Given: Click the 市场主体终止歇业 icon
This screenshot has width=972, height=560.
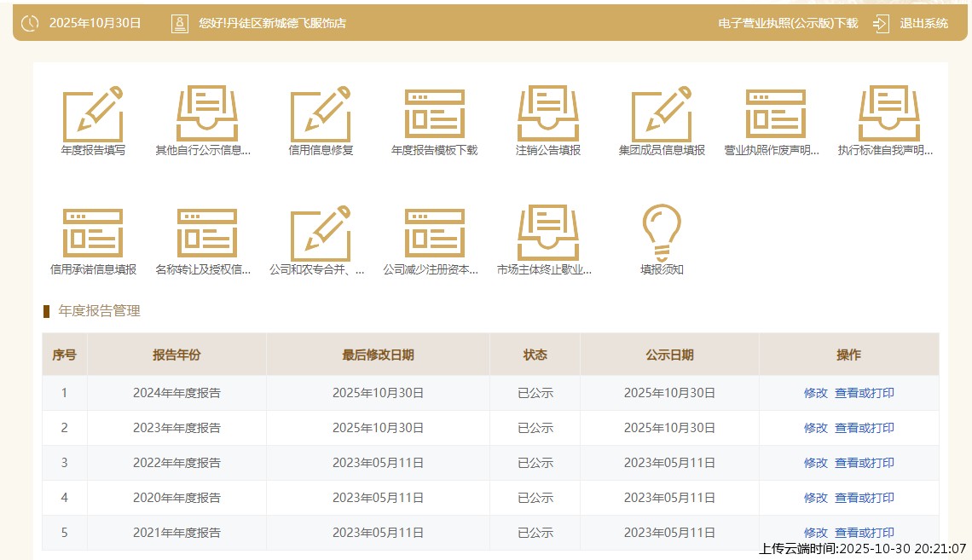Looking at the screenshot, I should 548,234.
